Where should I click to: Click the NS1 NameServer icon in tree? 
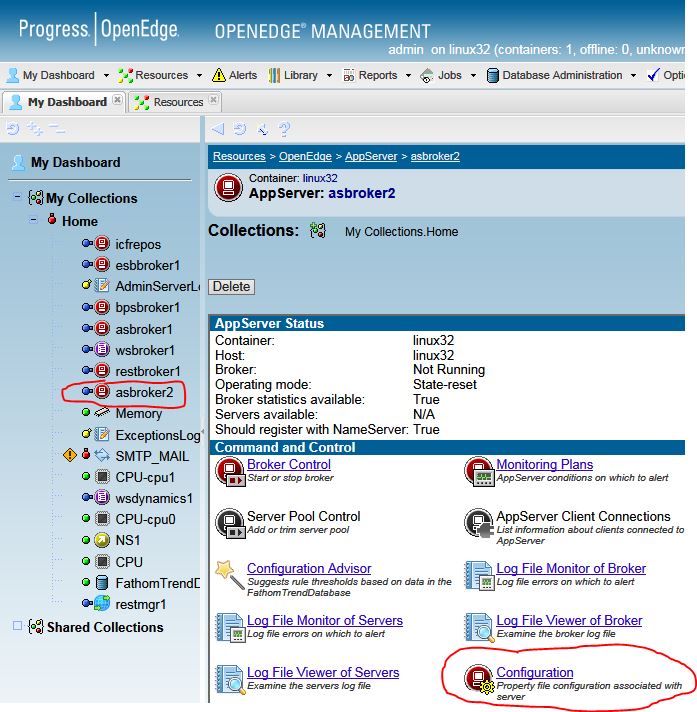point(102,540)
